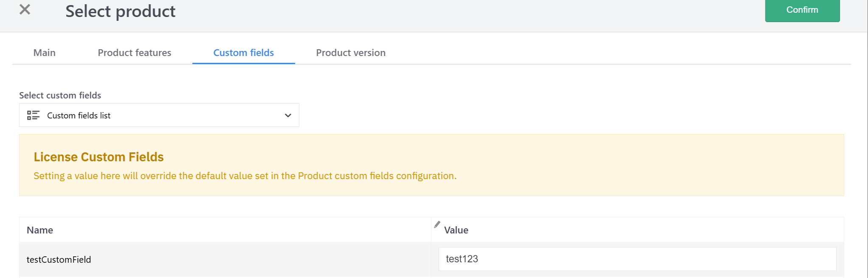Click the Name column header

tap(40, 230)
